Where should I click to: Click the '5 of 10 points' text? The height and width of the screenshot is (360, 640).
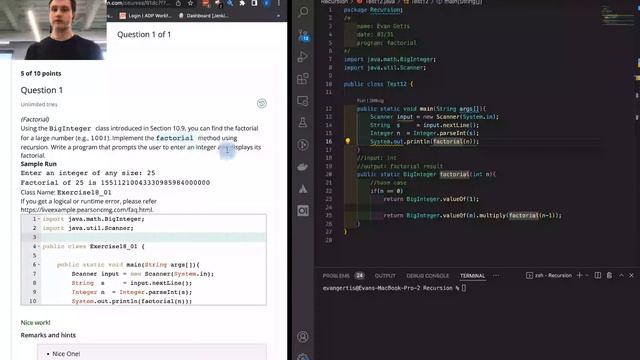tap(41, 73)
